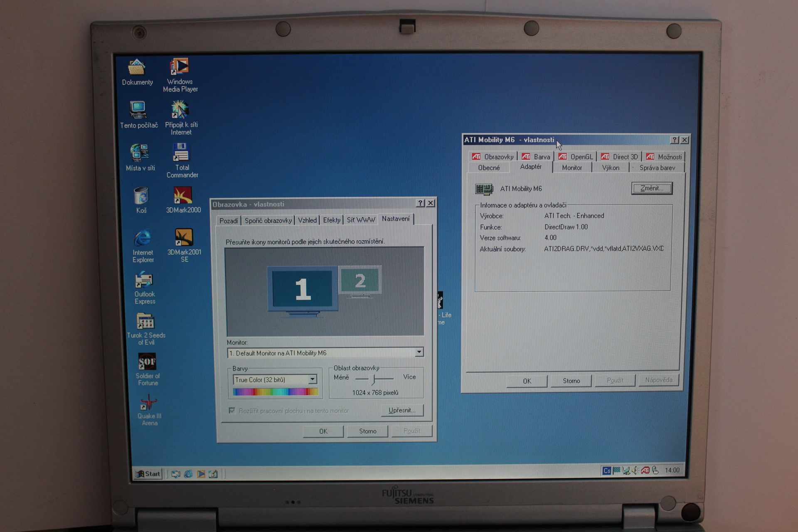Open the Dokumenty desktop icon
Image resolution: width=798 pixels, height=532 pixels.
137,72
